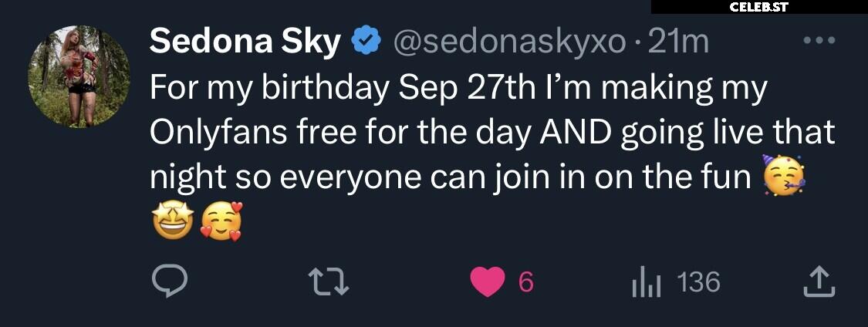The image size is (868, 327).
Task: Click the star-struck emoji
Action: [173, 220]
